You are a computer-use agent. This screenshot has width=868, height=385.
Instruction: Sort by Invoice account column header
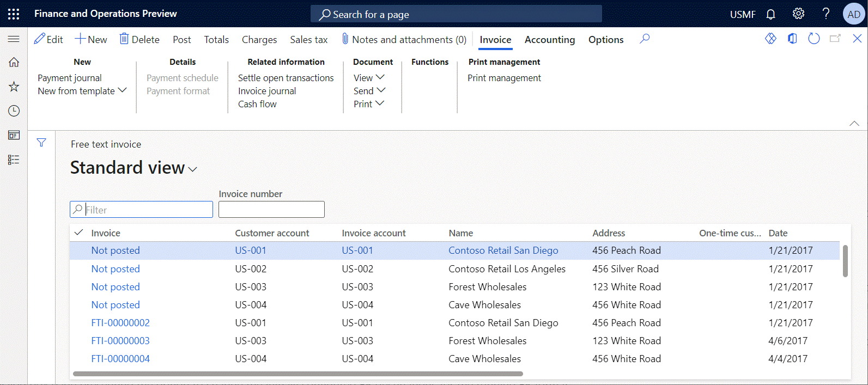[x=374, y=233]
